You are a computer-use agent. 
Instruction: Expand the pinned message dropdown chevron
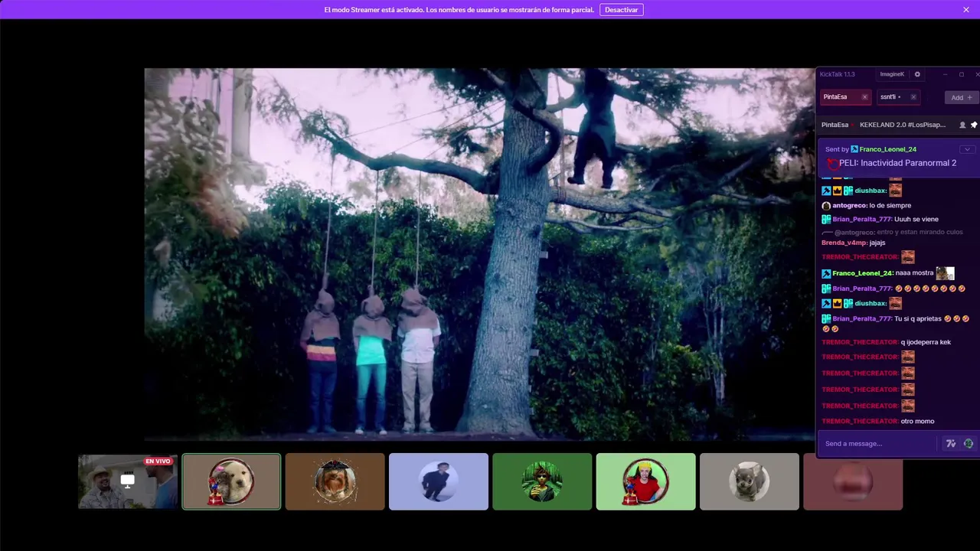tap(967, 149)
